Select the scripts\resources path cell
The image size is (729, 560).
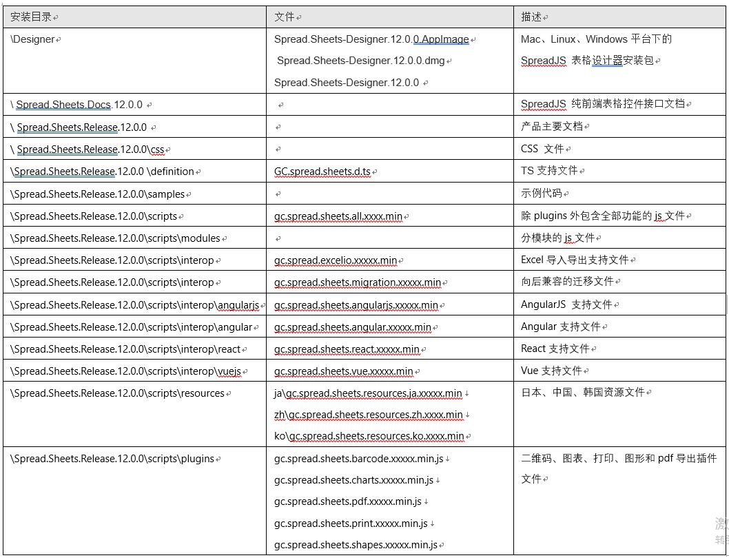pyautogui.click(x=134, y=414)
